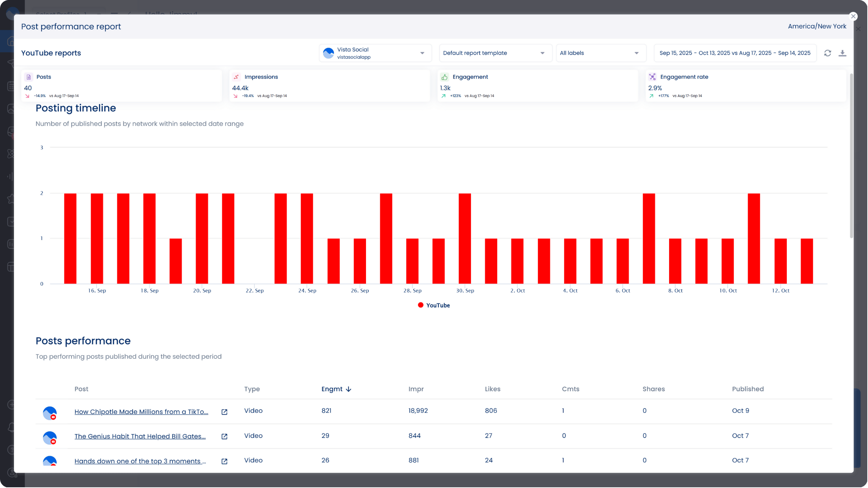The image size is (868, 488).
Task: Click the Engagement thumbs-up icon
Action: coord(445,77)
